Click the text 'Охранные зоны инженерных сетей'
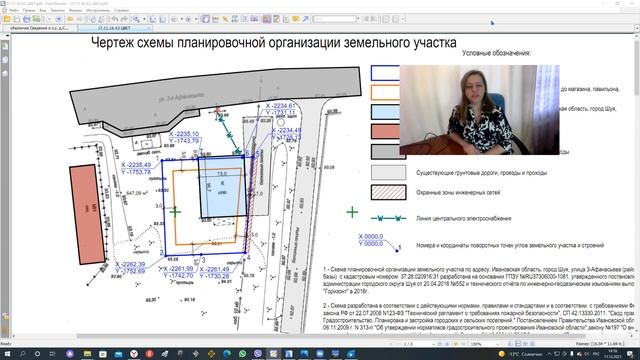 [458, 193]
